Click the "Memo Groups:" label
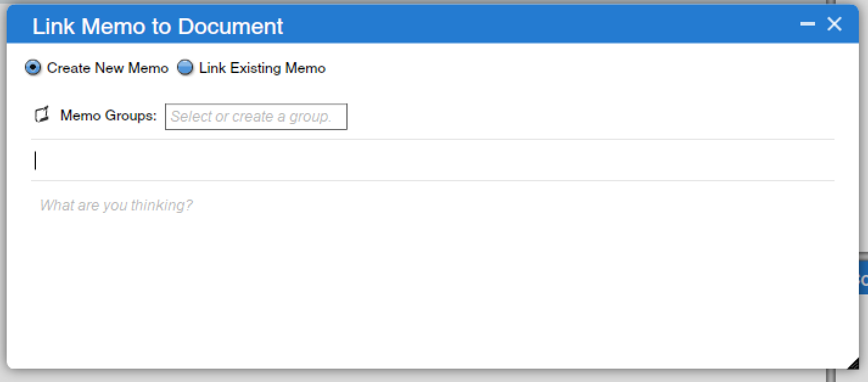The width and height of the screenshot is (868, 382). 108,116
